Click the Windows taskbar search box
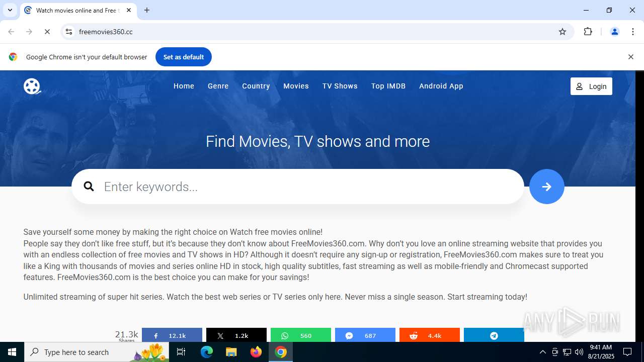The height and width of the screenshot is (362, 644). tap(97, 352)
